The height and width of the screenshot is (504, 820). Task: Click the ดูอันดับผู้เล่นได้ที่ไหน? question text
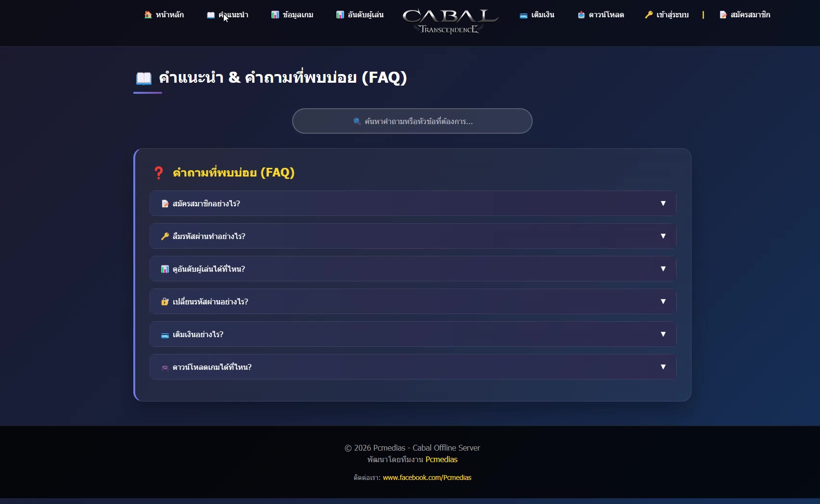click(x=209, y=269)
